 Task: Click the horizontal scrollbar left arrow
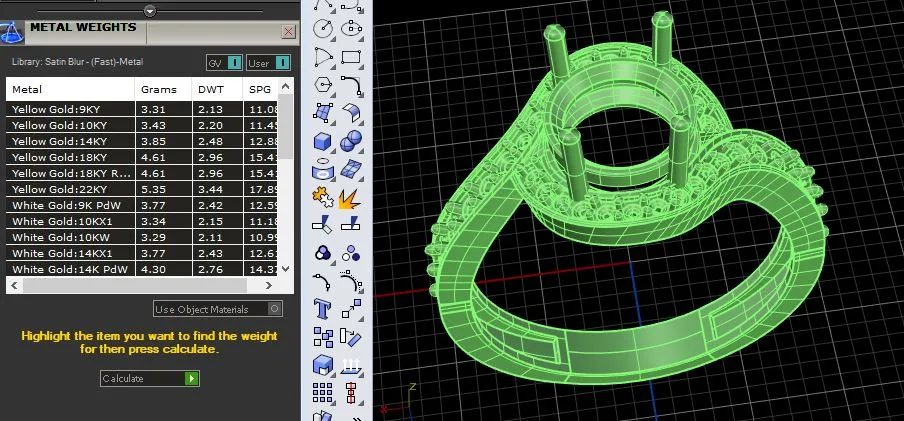(x=15, y=285)
